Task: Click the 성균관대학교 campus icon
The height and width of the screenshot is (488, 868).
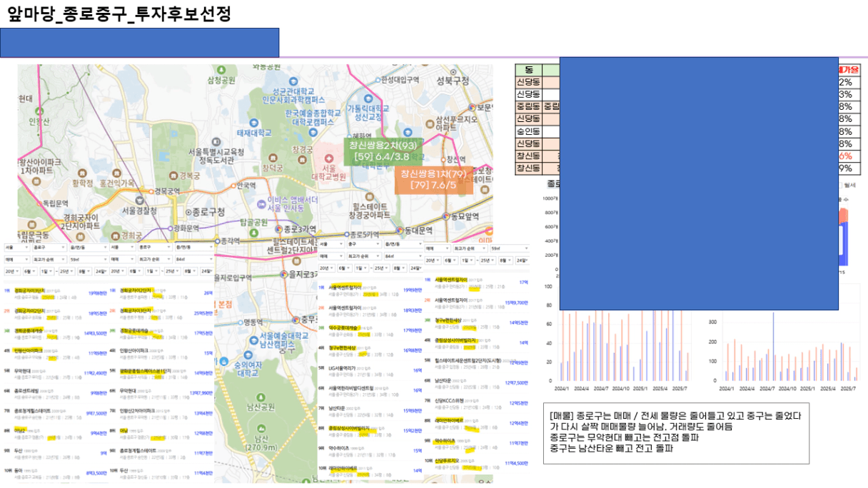Action: pos(294,80)
